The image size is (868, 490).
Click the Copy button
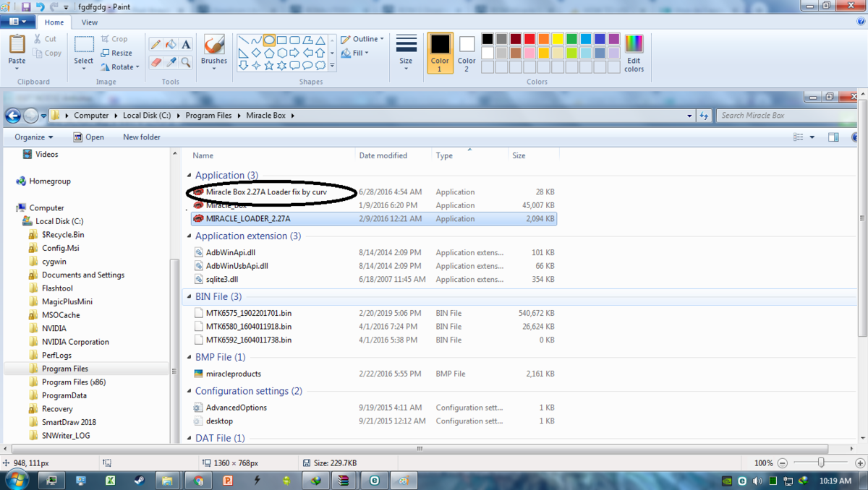tap(47, 53)
